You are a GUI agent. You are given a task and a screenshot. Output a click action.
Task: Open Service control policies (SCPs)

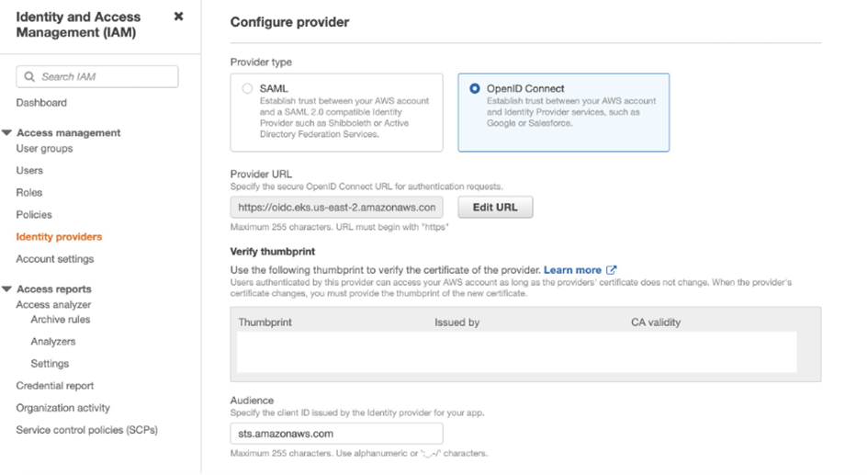[x=87, y=430]
